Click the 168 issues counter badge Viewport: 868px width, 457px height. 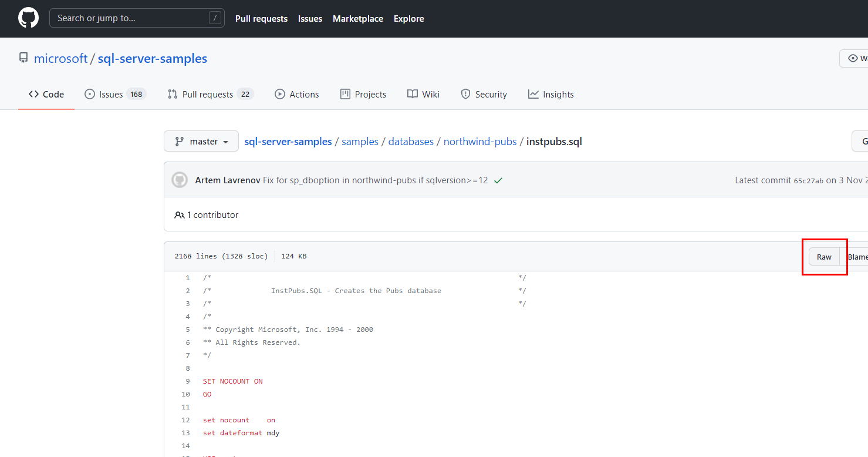click(137, 94)
